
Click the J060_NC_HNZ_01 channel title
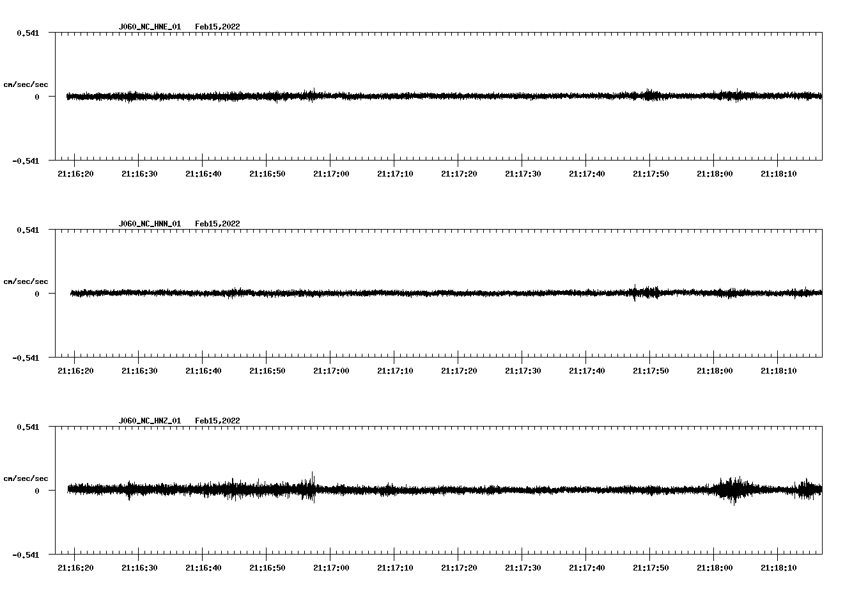[150, 421]
